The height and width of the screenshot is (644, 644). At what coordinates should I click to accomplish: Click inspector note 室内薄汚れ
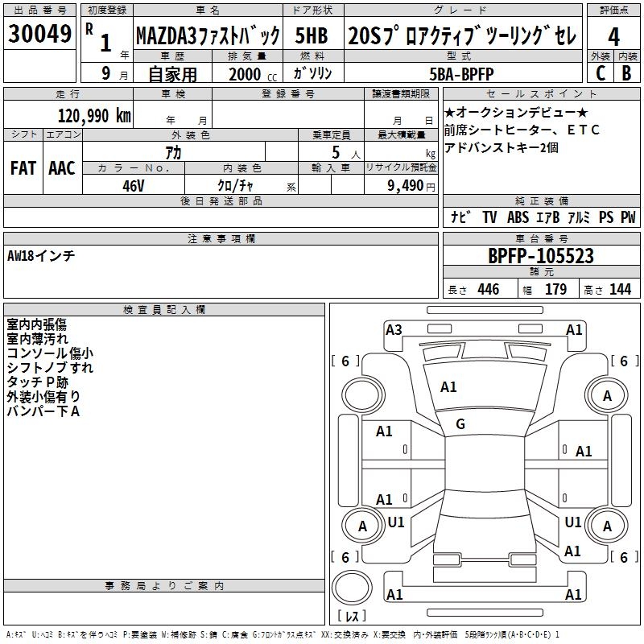point(37,339)
